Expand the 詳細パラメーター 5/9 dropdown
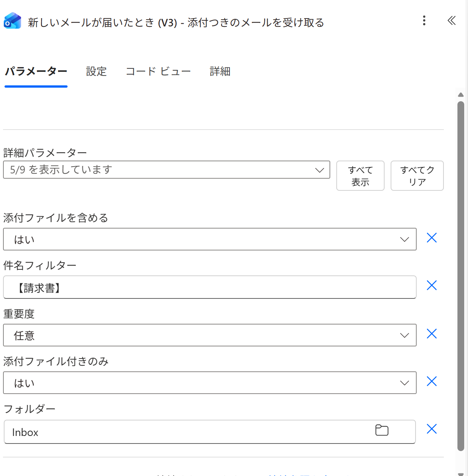The height and width of the screenshot is (476, 468). pos(166,170)
